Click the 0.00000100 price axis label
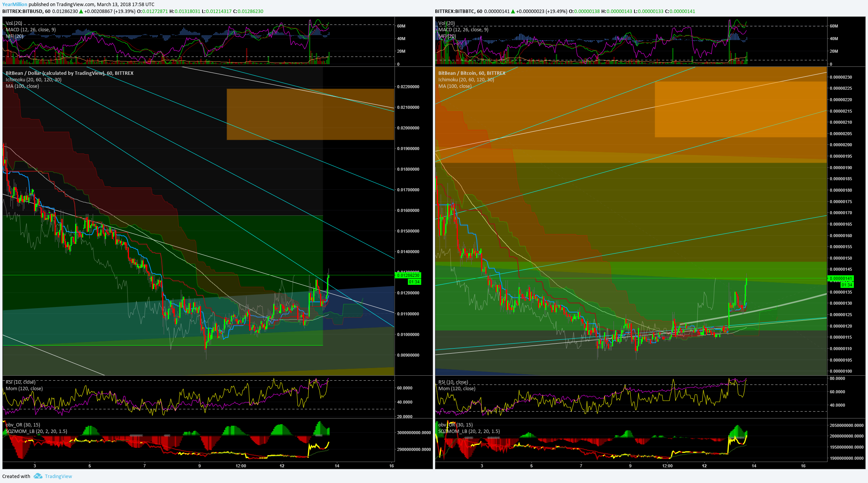Image resolution: width=868 pixels, height=483 pixels. pos(841,371)
